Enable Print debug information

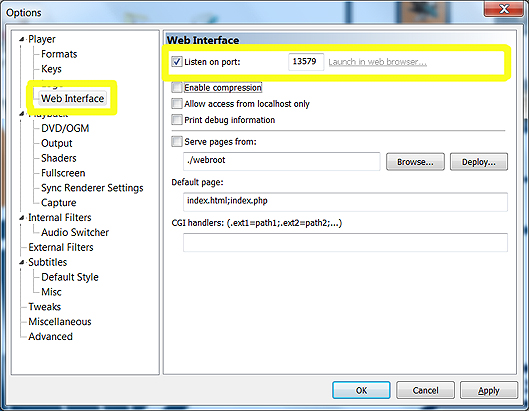coord(177,119)
